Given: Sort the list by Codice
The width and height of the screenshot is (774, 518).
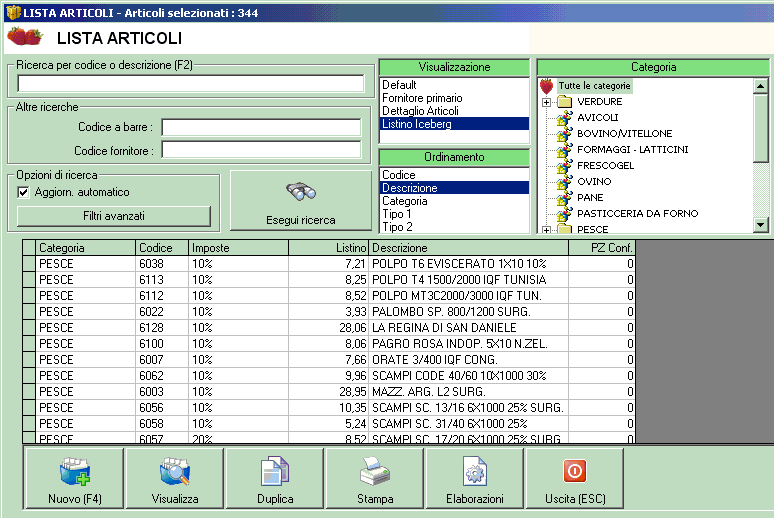Looking at the screenshot, I should pyautogui.click(x=399, y=175).
